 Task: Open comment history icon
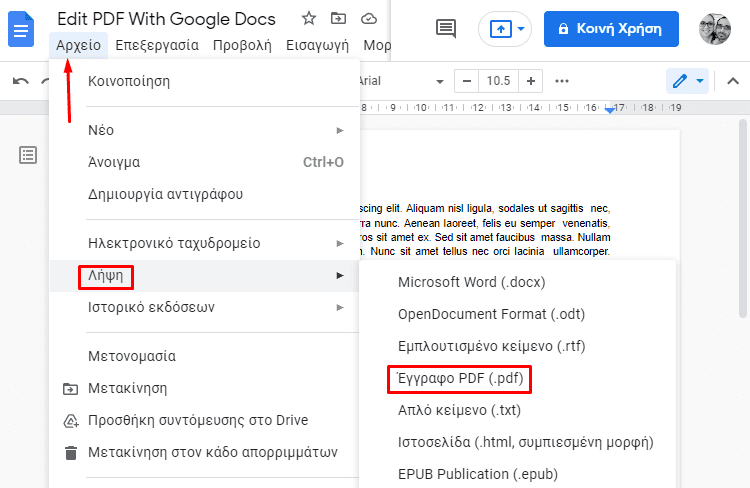446,29
